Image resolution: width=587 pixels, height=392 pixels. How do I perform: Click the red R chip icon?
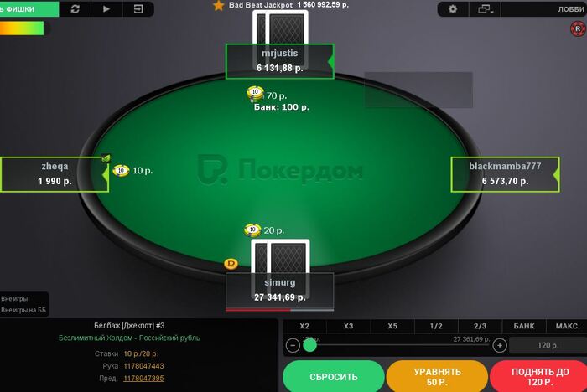[x=578, y=28]
